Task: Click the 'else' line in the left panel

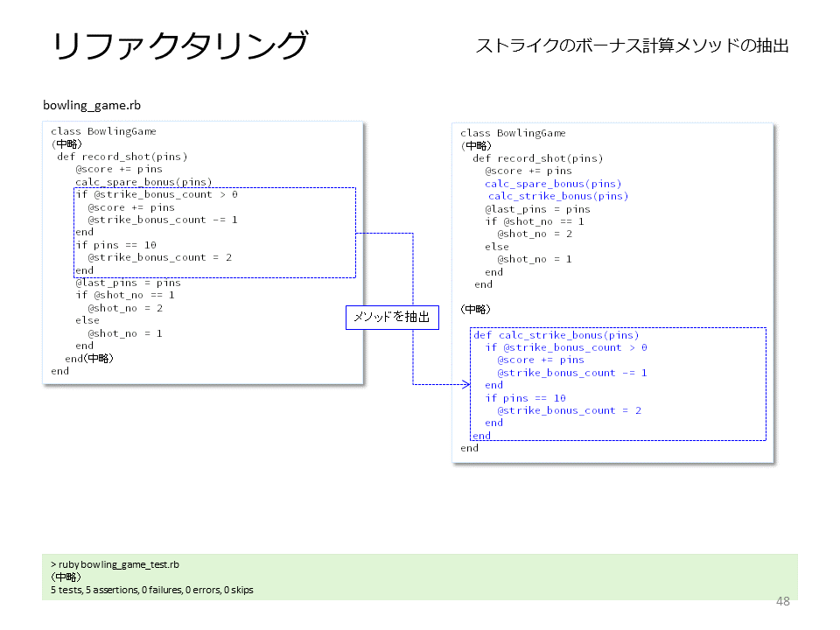Action: (x=87, y=320)
